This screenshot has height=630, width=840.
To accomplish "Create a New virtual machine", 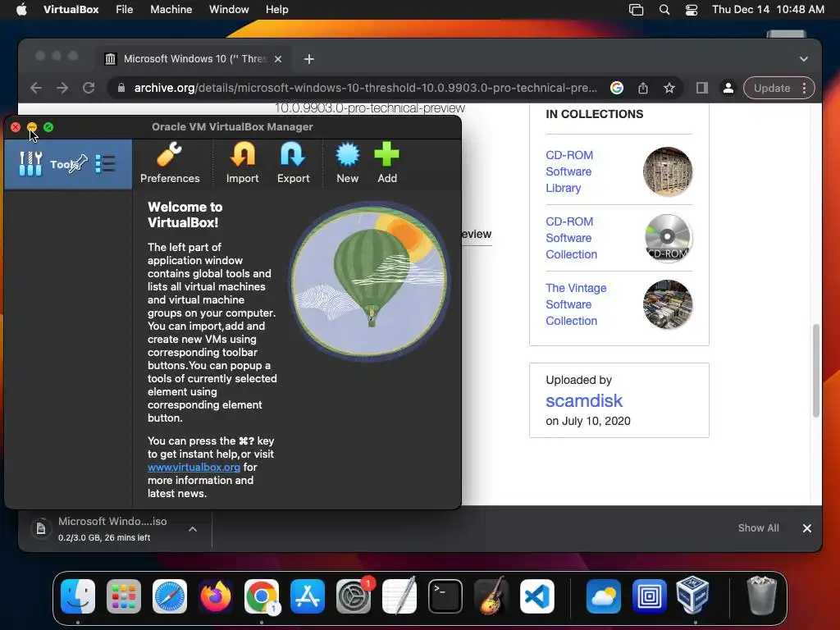I will (347, 163).
